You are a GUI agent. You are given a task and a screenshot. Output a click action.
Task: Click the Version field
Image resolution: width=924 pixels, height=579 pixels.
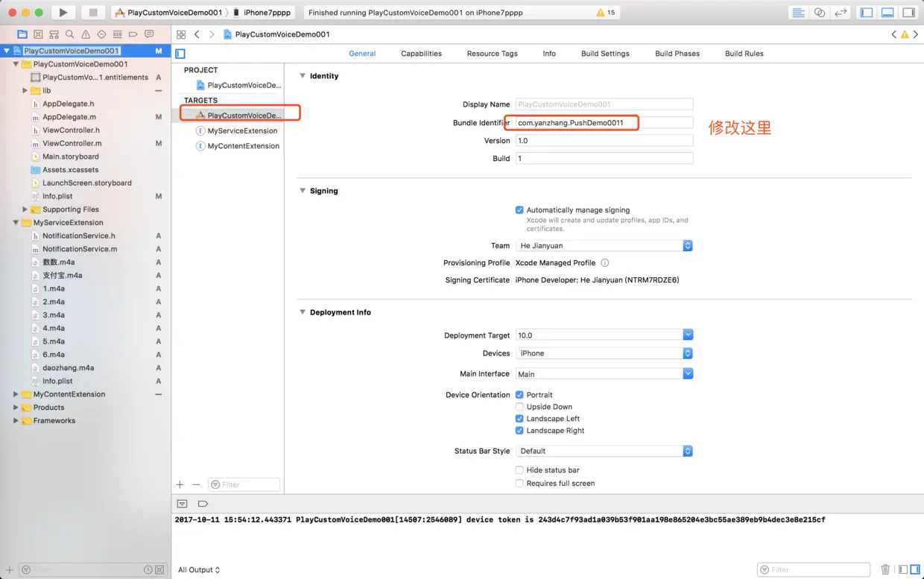[604, 140]
